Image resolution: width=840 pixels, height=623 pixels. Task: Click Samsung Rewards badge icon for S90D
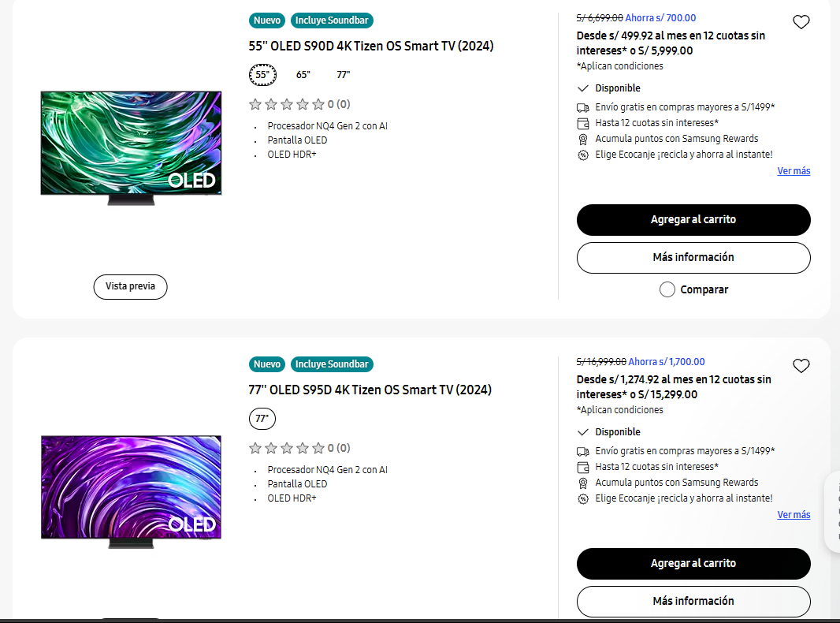pyautogui.click(x=583, y=139)
